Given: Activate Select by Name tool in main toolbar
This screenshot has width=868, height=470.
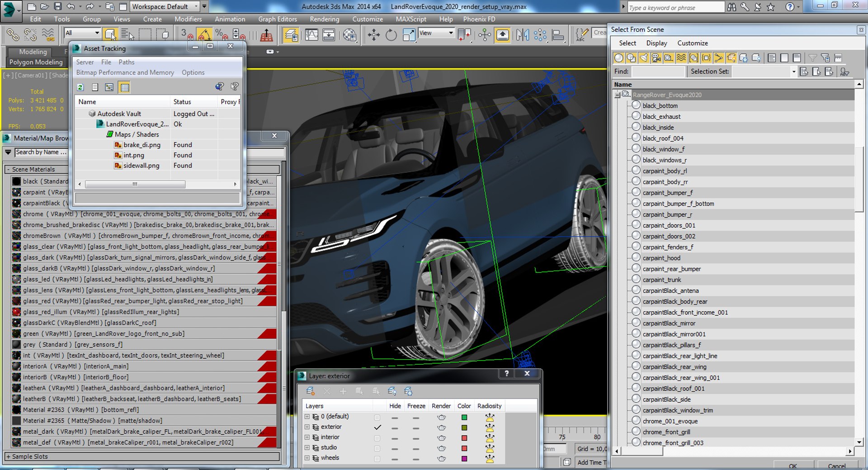Looking at the screenshot, I should pyautogui.click(x=127, y=34).
